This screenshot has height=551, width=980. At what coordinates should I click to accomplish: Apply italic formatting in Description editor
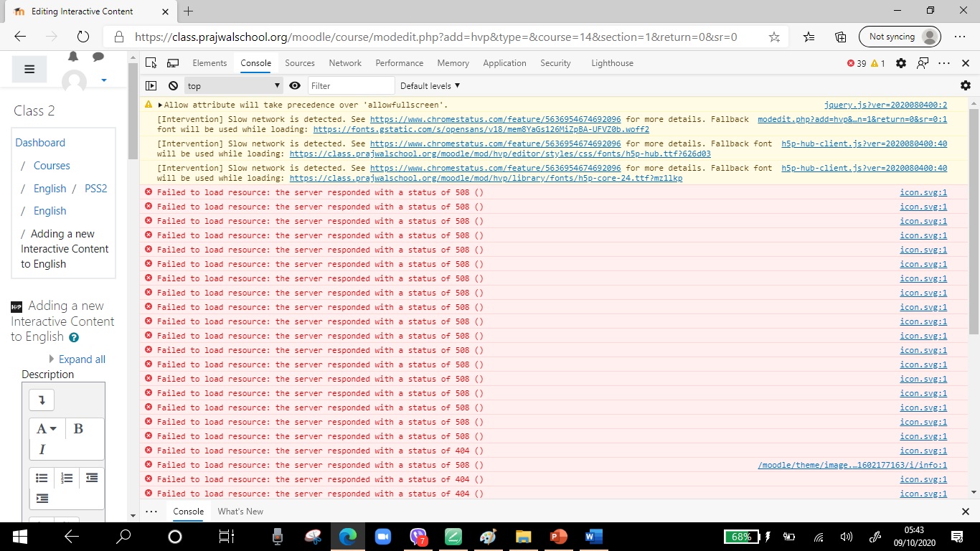click(42, 449)
